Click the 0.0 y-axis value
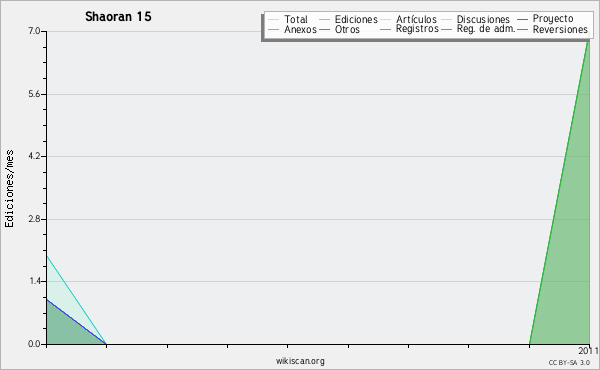 pyautogui.click(x=34, y=344)
